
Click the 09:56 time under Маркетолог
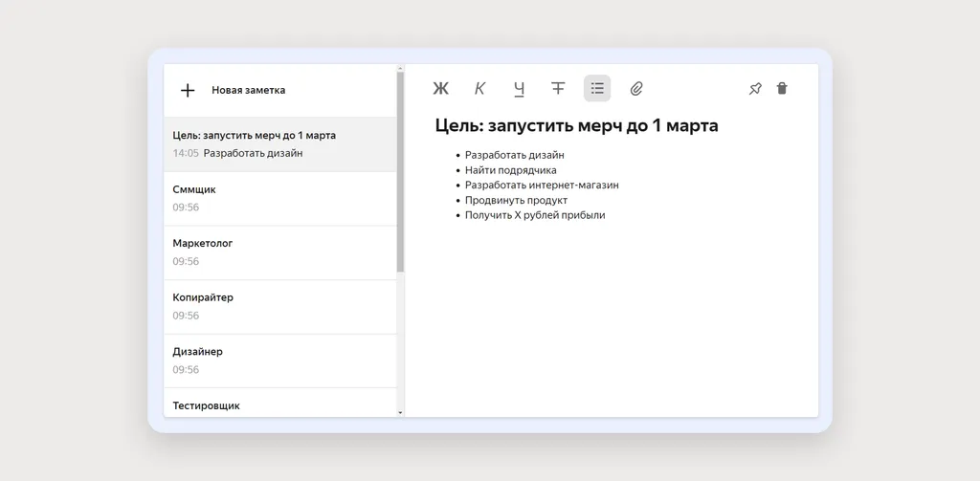point(186,262)
